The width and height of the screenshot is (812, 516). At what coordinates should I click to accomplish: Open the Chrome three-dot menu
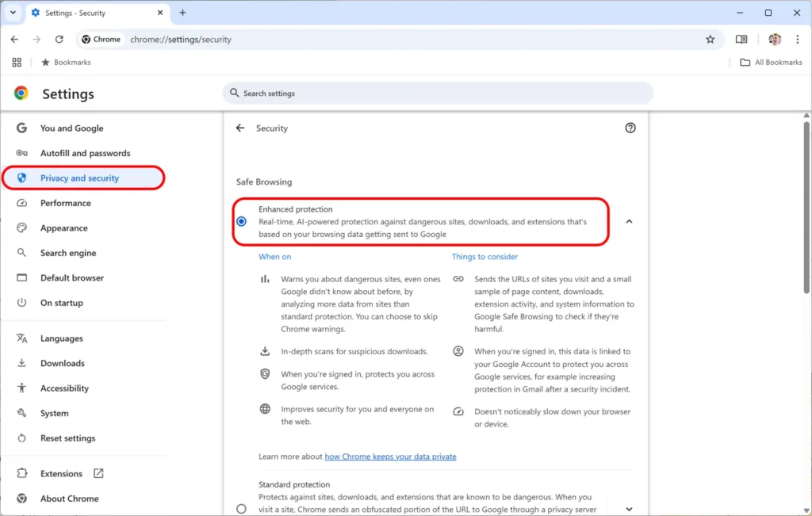click(x=797, y=39)
